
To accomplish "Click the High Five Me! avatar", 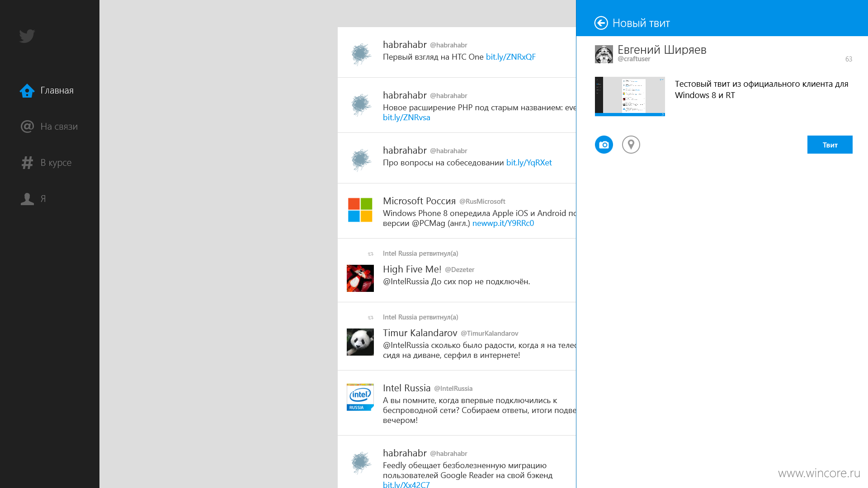I will (x=360, y=278).
